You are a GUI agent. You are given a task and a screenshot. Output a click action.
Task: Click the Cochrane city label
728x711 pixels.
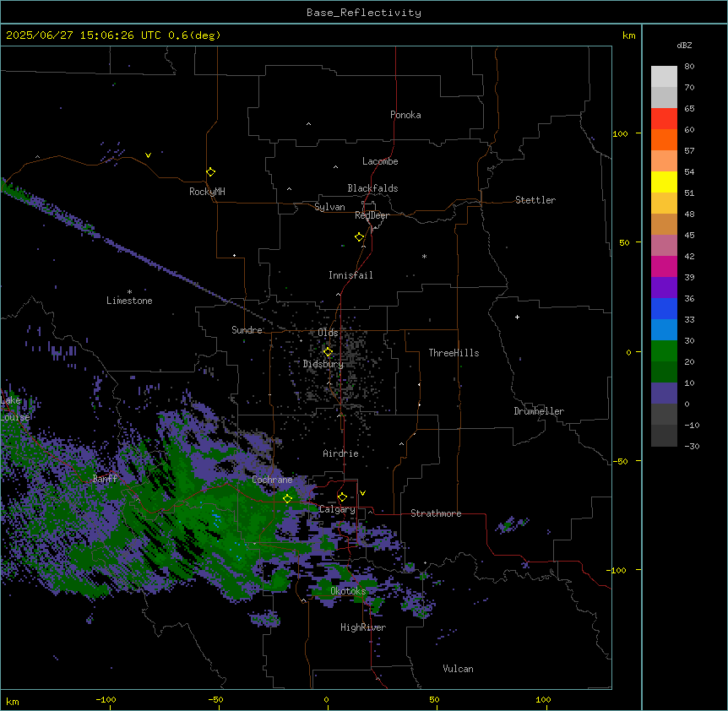272,480
